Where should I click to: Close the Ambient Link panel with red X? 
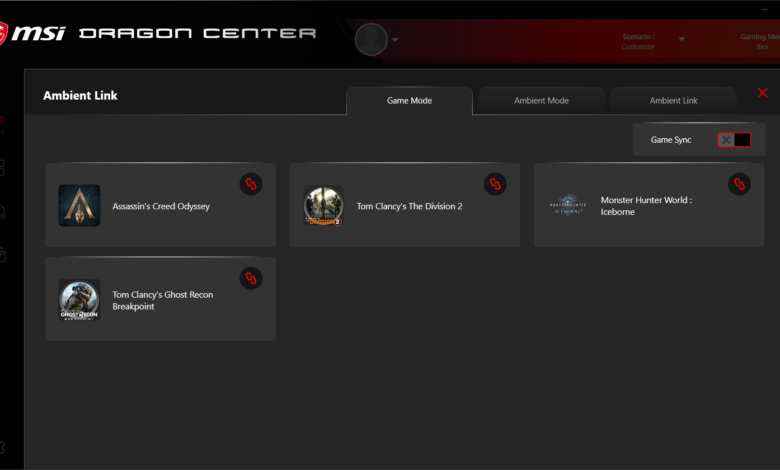(x=763, y=93)
